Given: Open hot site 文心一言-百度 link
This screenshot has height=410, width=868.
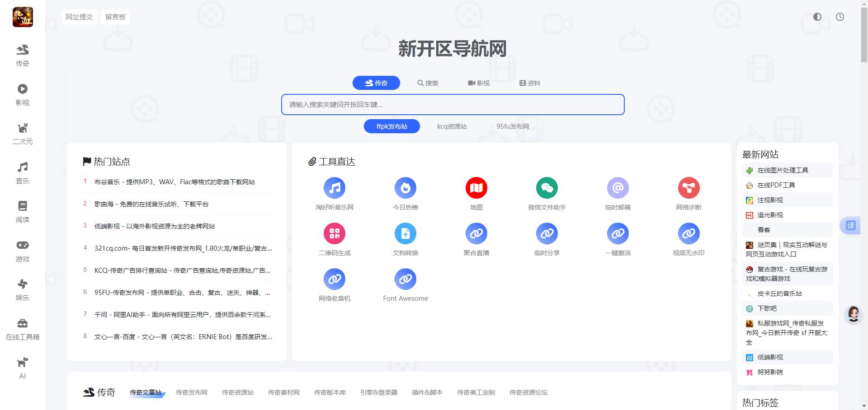Looking at the screenshot, I should pos(183,337).
